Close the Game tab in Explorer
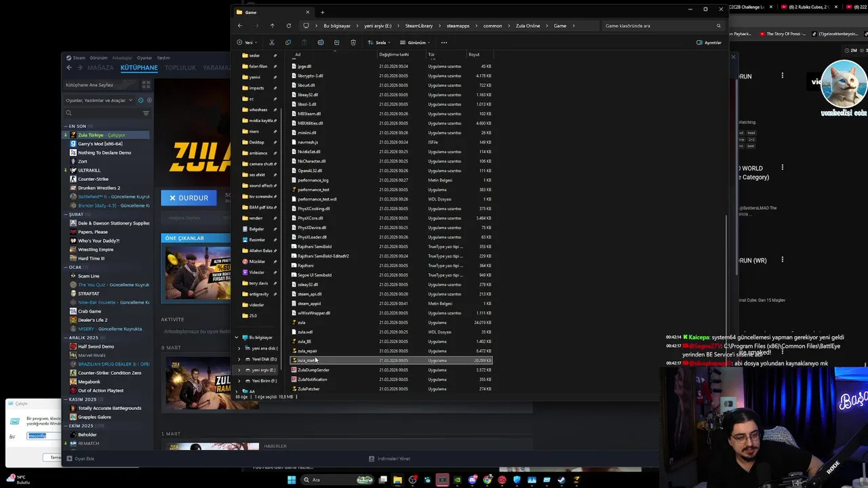868x488 pixels. [307, 12]
